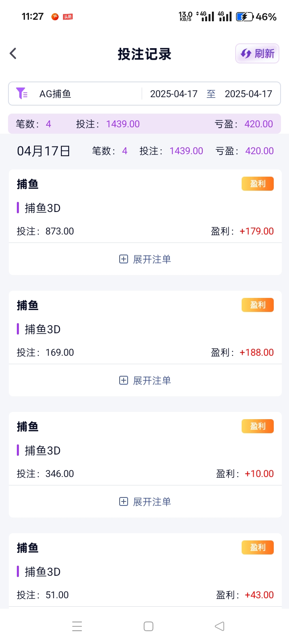289x644 pixels.
Task: Open the start date 2025-04-17 picker
Action: pyautogui.click(x=174, y=94)
